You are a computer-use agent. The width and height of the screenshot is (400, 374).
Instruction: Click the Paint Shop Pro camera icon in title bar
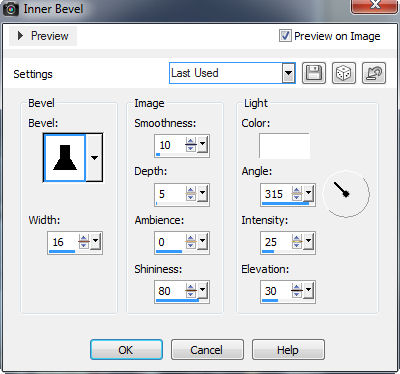click(x=10, y=9)
